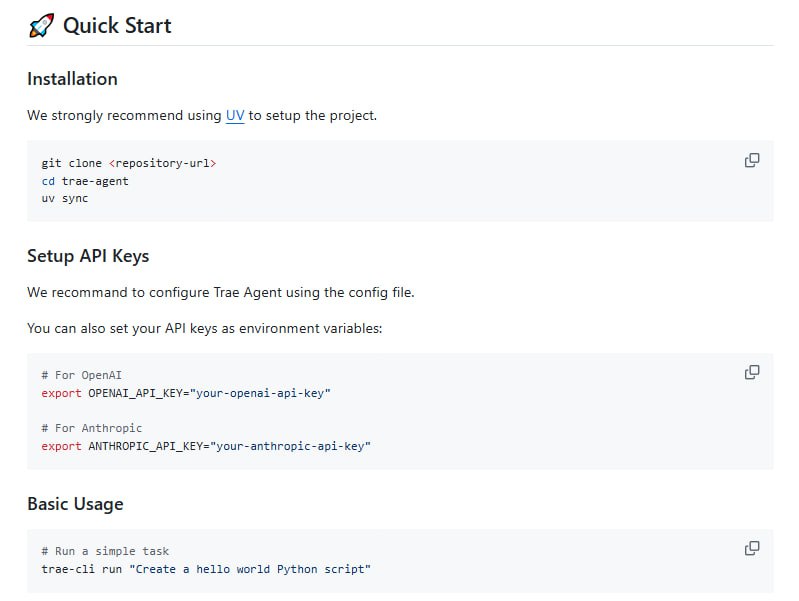Screen dimensions: 799x601
Task: Click the '# Run a simple task' comment
Action: coord(105,551)
